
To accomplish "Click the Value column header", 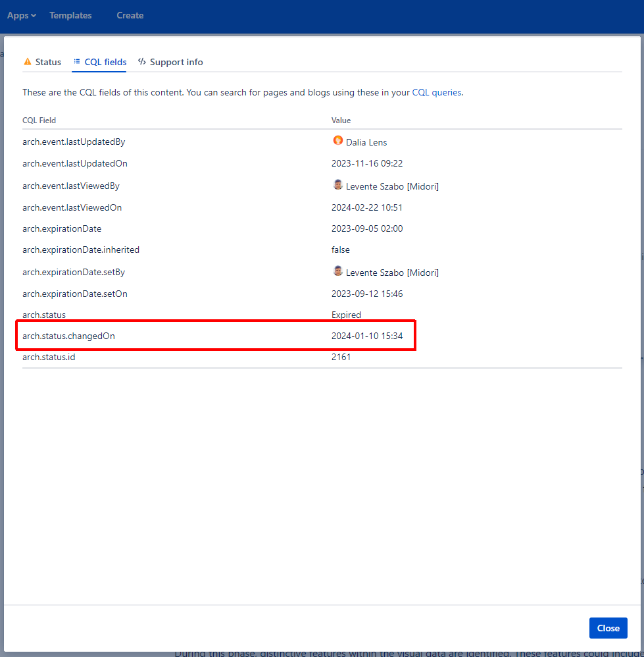I will [341, 120].
